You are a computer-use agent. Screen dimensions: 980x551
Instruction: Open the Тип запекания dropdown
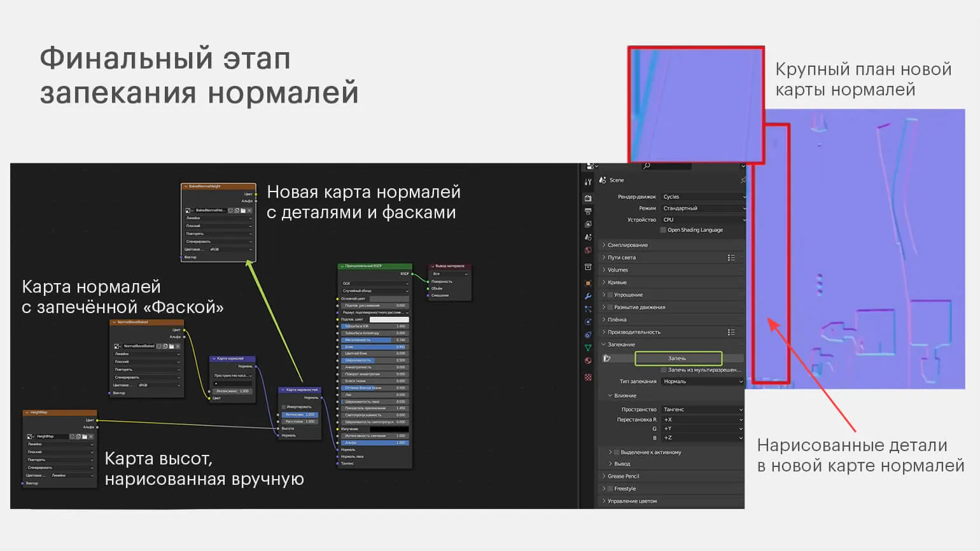(x=703, y=381)
